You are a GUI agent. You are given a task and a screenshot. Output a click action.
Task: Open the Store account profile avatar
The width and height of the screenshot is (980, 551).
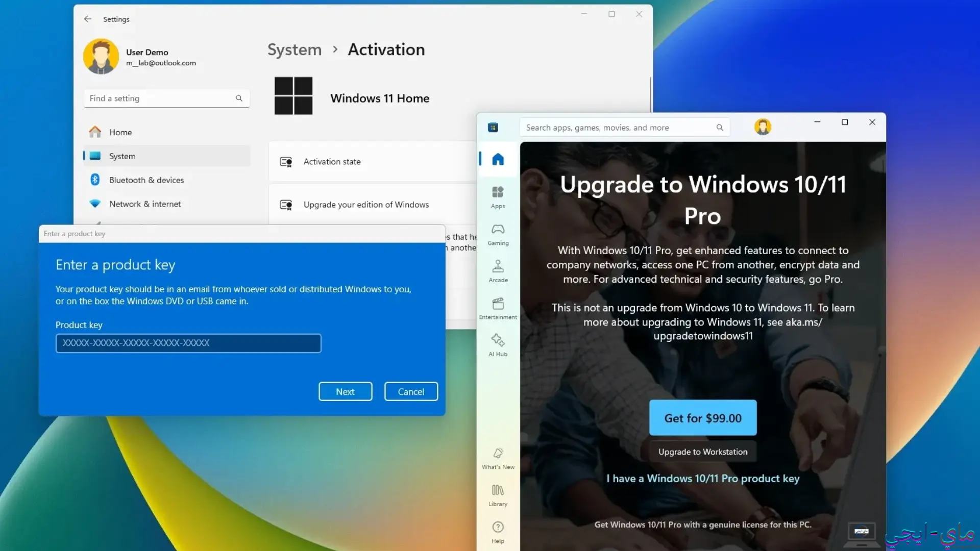pos(763,127)
